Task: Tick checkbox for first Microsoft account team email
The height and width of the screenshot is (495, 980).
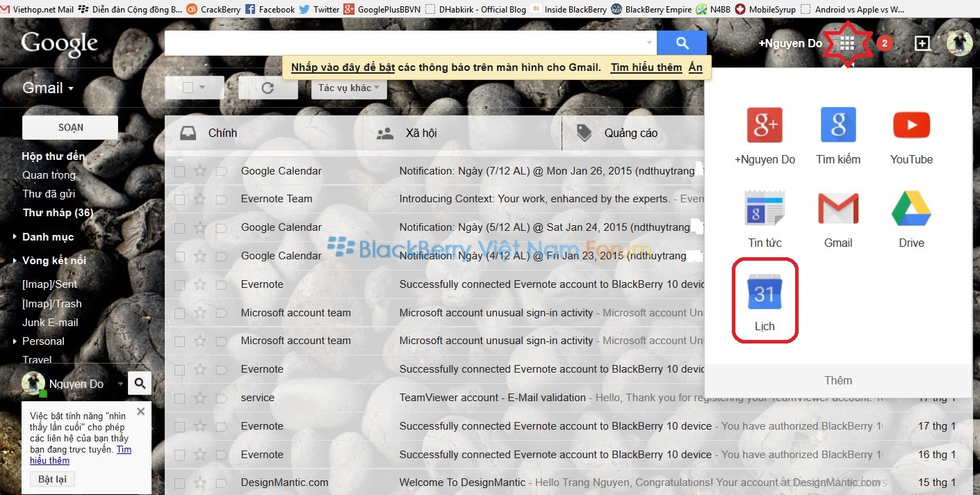Action: [179, 313]
